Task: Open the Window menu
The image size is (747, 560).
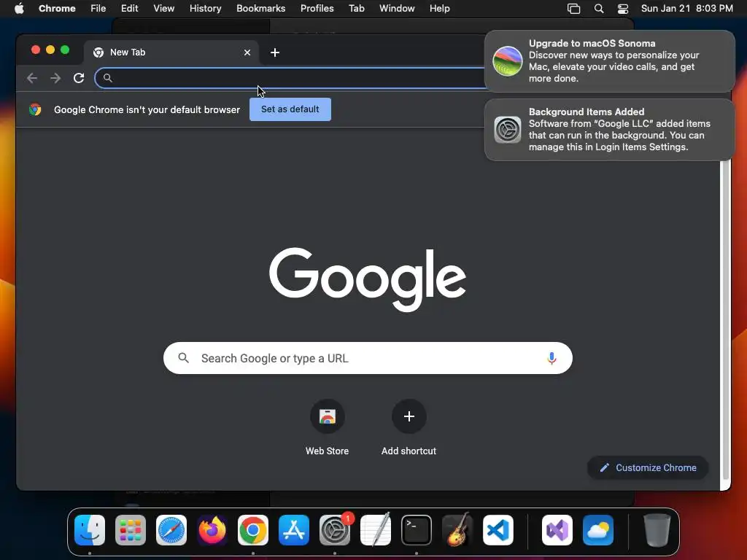Action: 397,9
